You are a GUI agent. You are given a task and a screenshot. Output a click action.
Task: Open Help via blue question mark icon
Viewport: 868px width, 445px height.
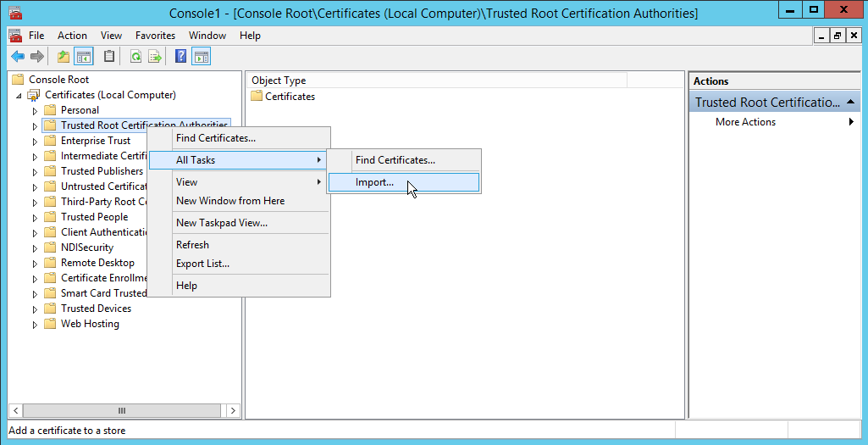[x=180, y=57]
